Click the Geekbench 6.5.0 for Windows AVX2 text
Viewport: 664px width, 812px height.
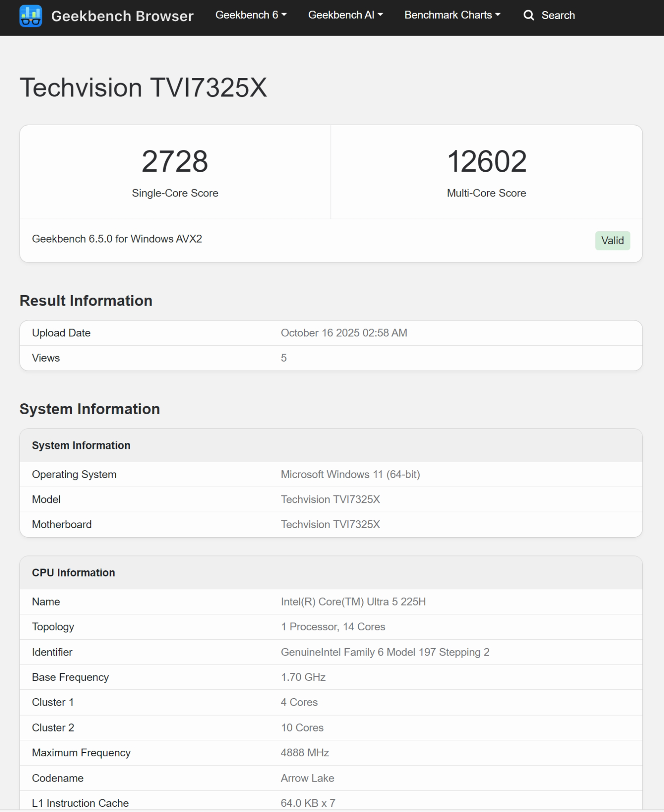click(117, 239)
